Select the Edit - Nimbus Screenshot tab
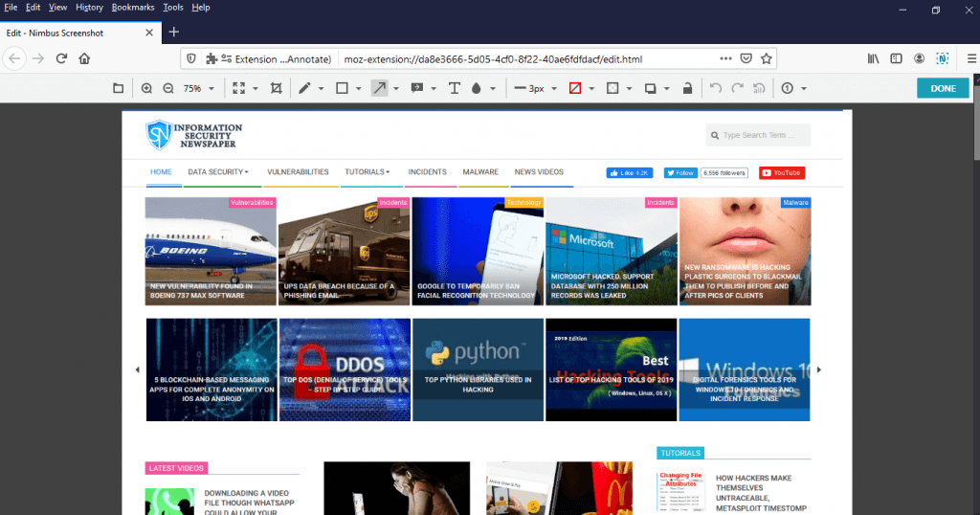 80,34
